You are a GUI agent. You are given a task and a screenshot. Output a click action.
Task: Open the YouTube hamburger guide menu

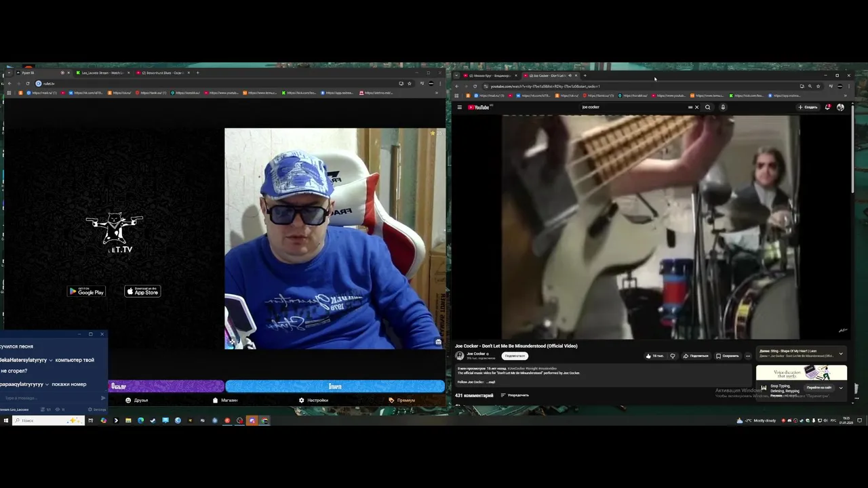(459, 107)
